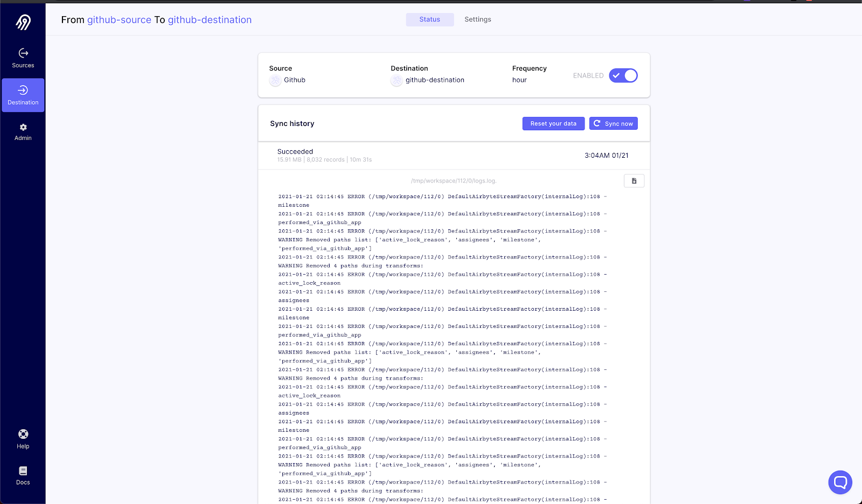Image resolution: width=862 pixels, height=504 pixels.
Task: Open the github-destination link
Action: pos(210,19)
